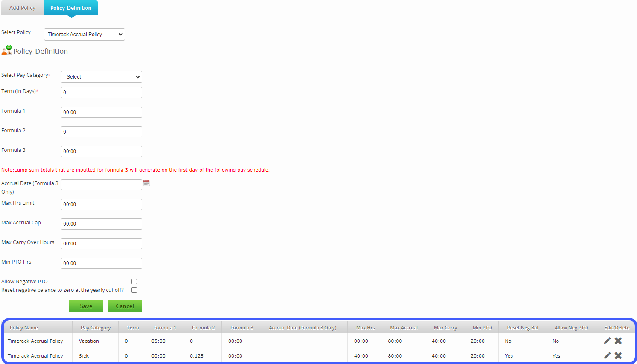
Task: Click the Sick row Yes Reset Neg Bal value
Action: coord(509,356)
